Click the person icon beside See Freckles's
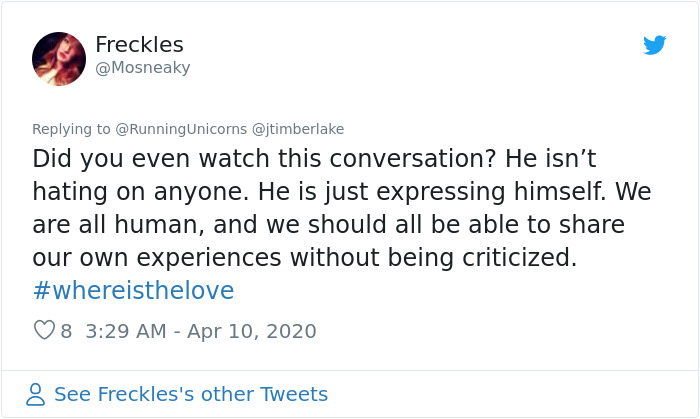Viewport: 700px width, 419px height. pyautogui.click(x=36, y=395)
